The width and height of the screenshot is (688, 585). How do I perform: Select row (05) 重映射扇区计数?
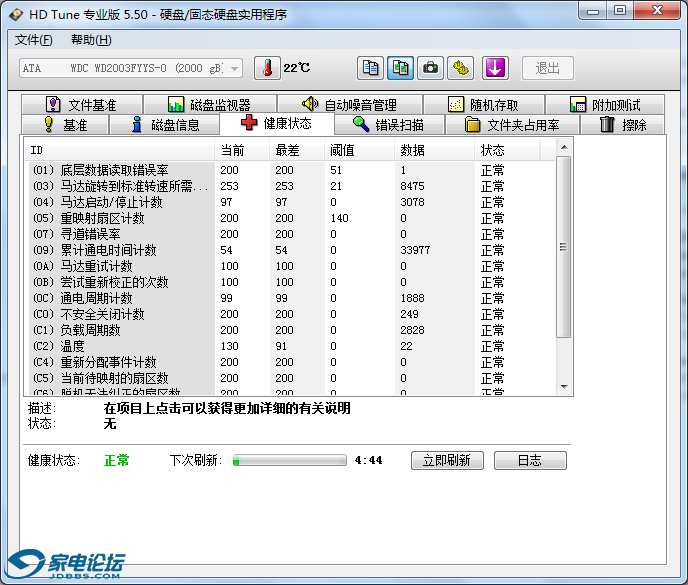coord(292,218)
